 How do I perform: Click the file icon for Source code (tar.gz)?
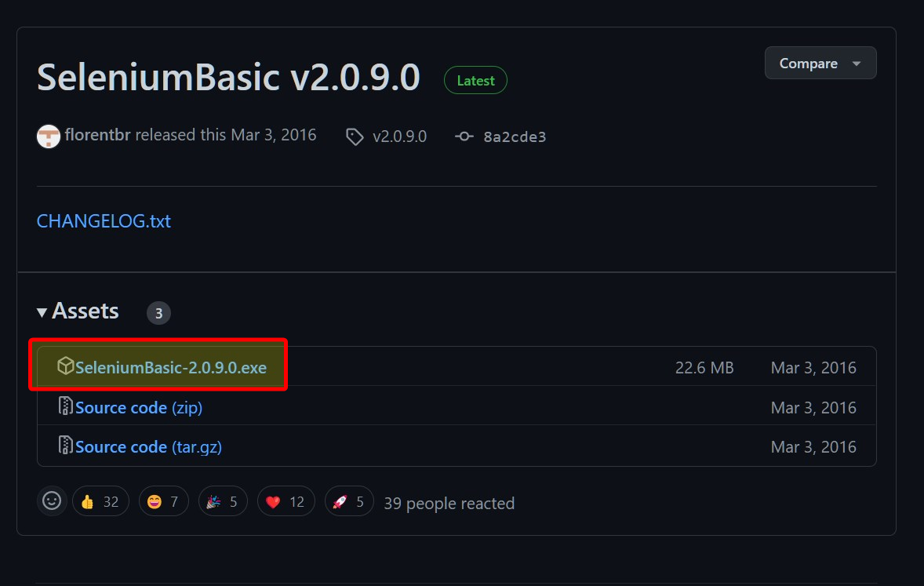click(x=65, y=445)
